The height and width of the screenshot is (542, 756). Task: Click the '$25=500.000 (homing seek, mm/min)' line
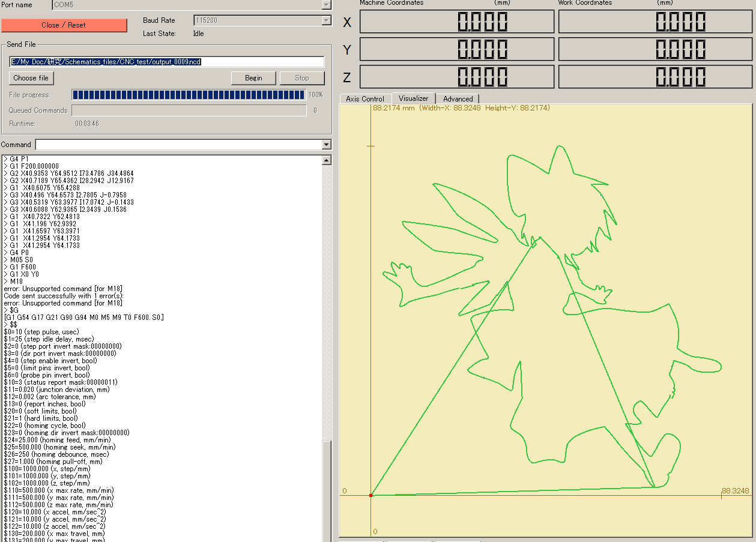(59, 447)
